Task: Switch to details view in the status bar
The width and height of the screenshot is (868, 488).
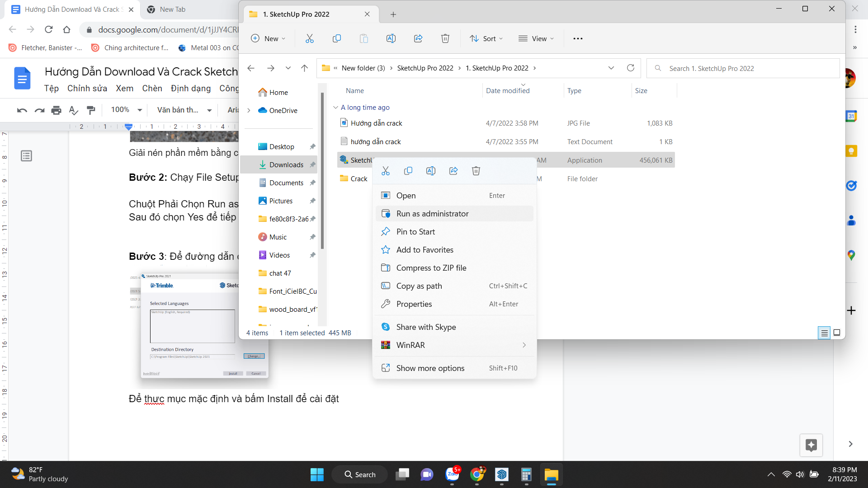Action: point(824,333)
